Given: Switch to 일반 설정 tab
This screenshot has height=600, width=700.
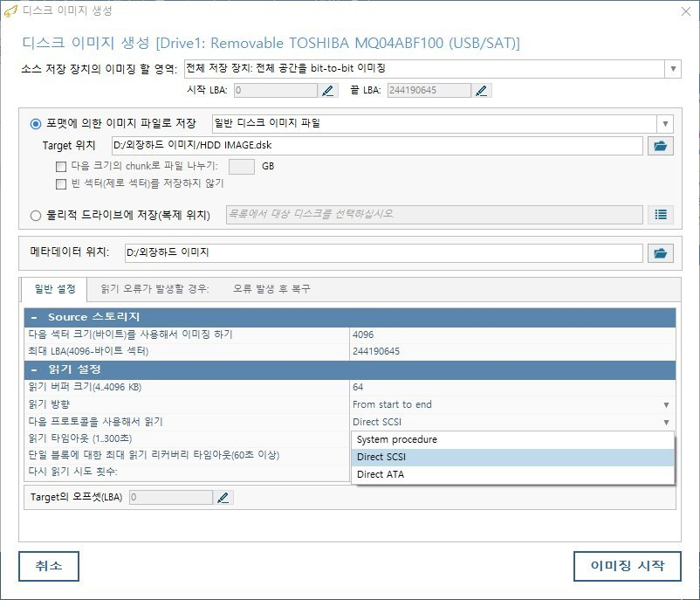Looking at the screenshot, I should pyautogui.click(x=55, y=289).
